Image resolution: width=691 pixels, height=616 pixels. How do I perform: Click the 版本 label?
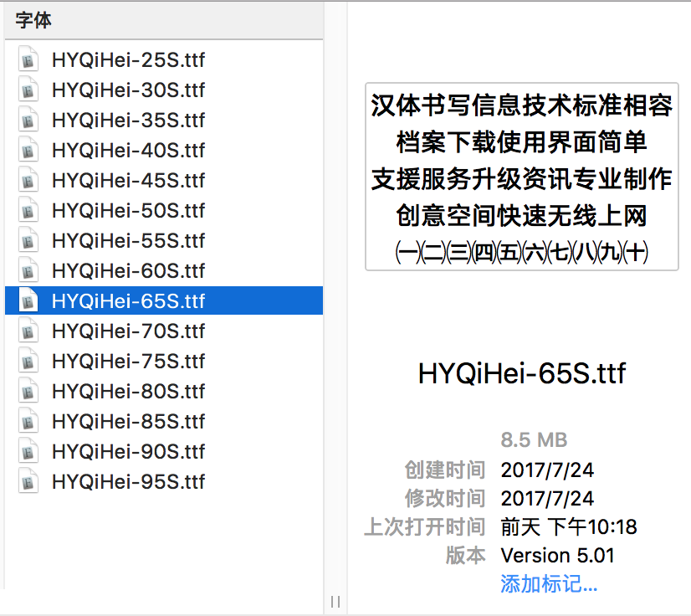tap(465, 556)
